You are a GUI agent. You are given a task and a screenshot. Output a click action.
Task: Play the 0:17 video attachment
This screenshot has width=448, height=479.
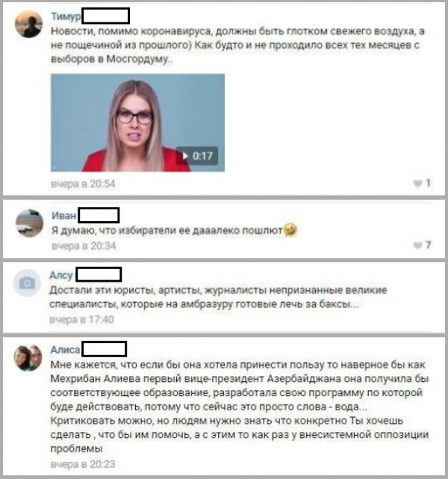tap(197, 155)
